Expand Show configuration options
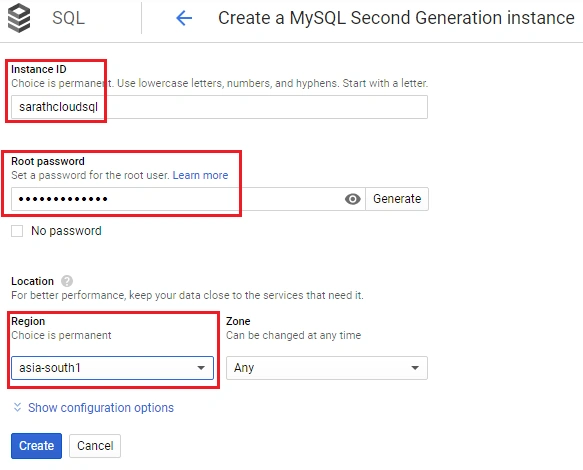 point(101,408)
